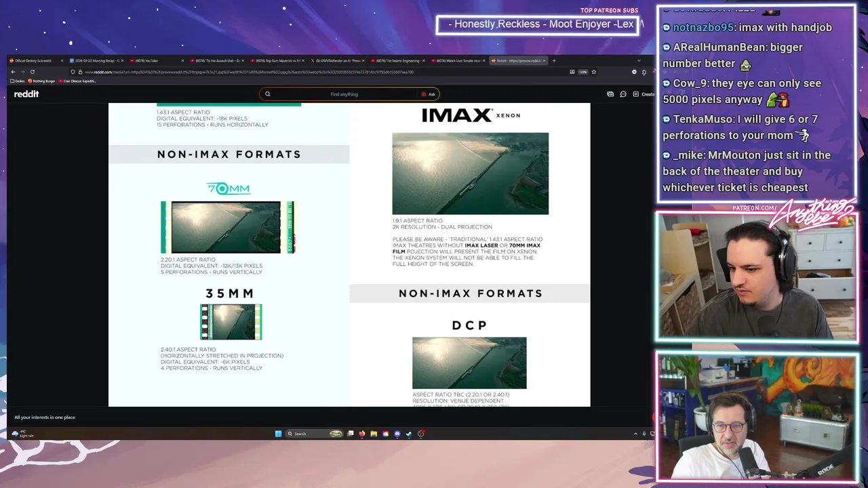Image resolution: width=868 pixels, height=488 pixels.
Task: Click the 35MM film strip image
Action: [x=231, y=322]
